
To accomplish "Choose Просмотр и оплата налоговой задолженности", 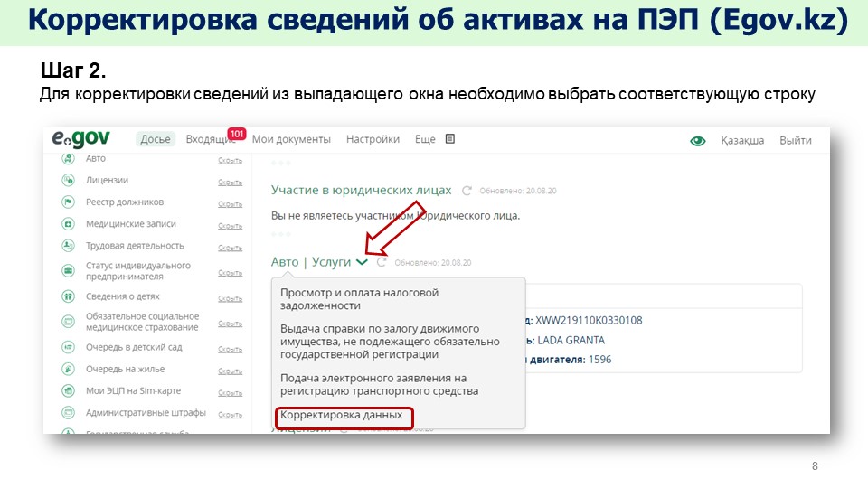I will (x=359, y=299).
